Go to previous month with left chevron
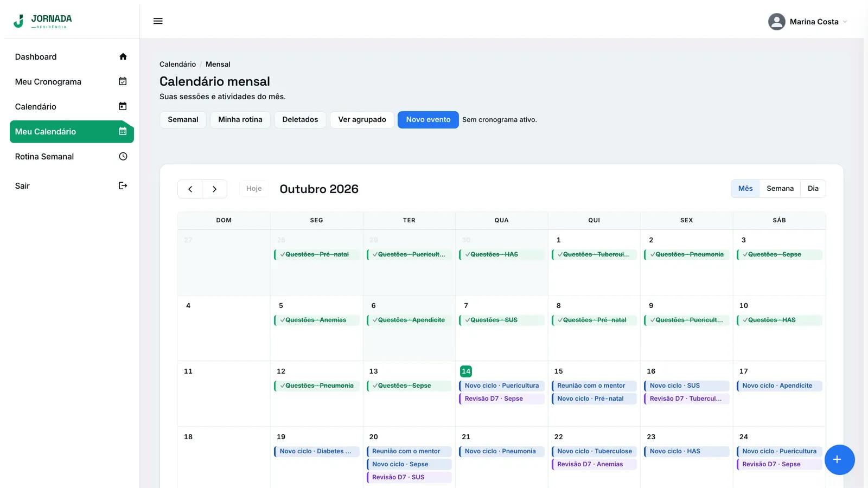The height and width of the screenshot is (488, 868). (x=190, y=189)
